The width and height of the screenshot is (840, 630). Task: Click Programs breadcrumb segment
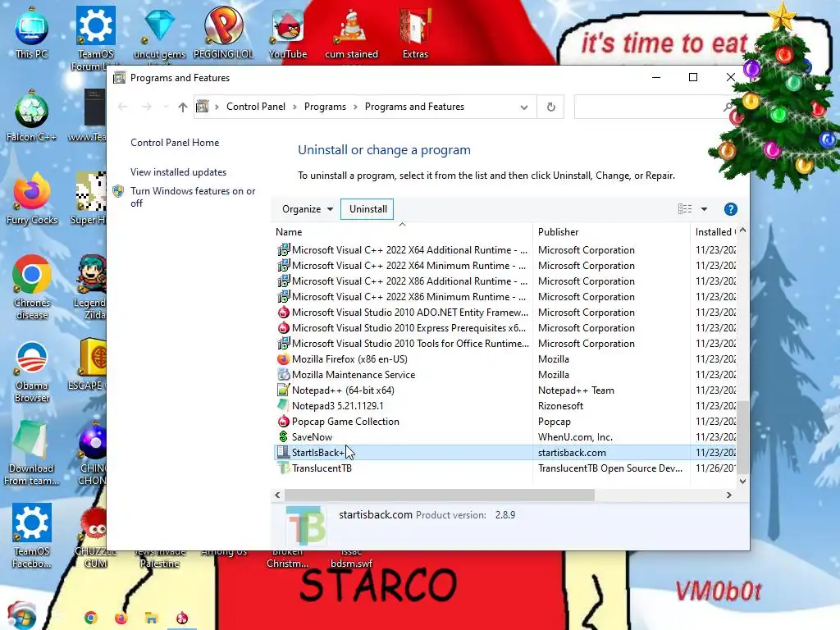tap(325, 107)
